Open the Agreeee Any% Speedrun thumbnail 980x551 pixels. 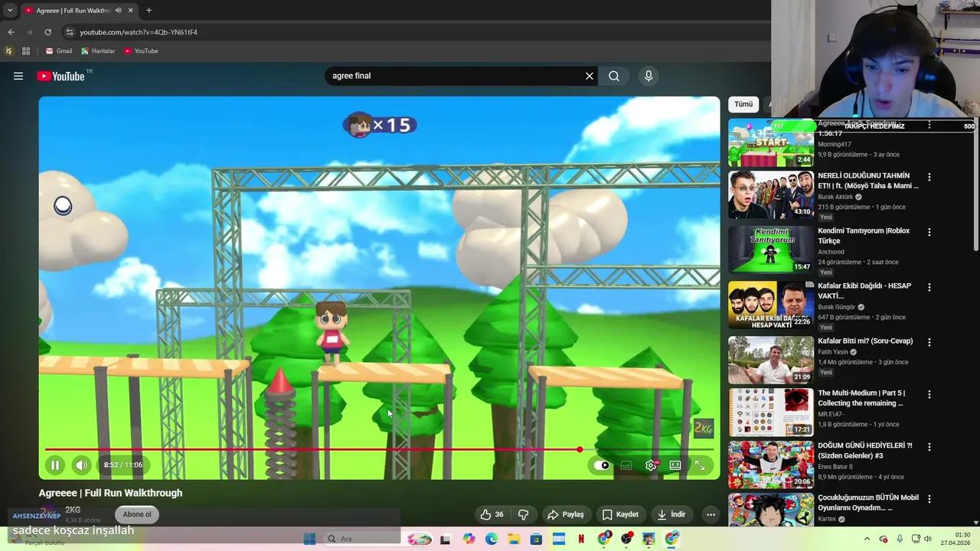tap(771, 142)
